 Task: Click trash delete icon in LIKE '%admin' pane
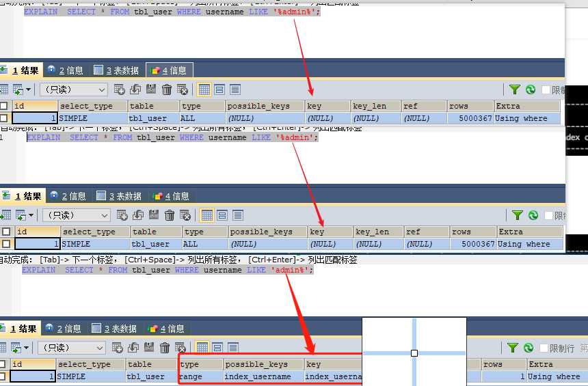coord(170,215)
